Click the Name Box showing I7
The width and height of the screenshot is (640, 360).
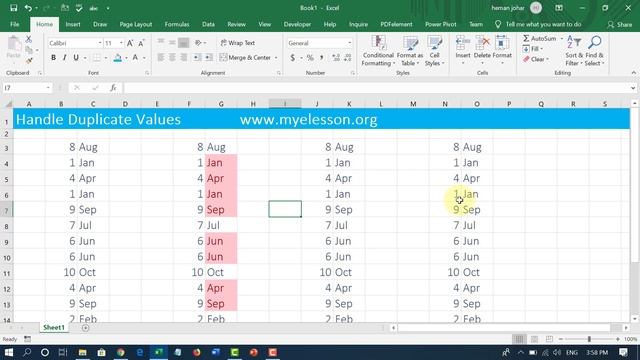coord(27,88)
